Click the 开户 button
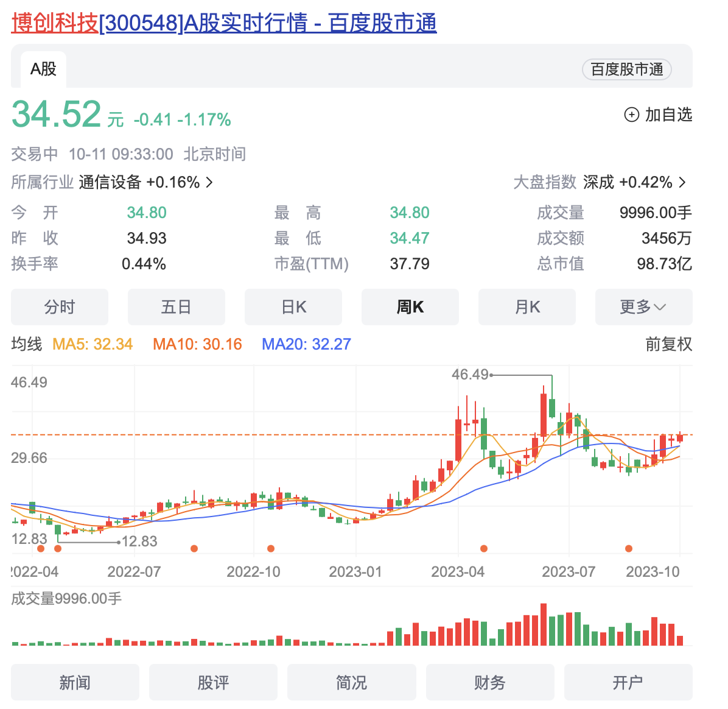The width and height of the screenshot is (728, 709). tap(628, 682)
